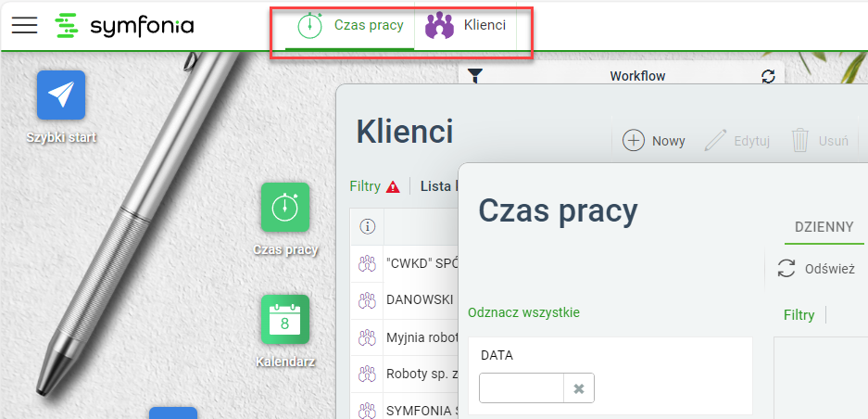
Task: Click Edytuj in the Klienci window
Action: click(737, 141)
